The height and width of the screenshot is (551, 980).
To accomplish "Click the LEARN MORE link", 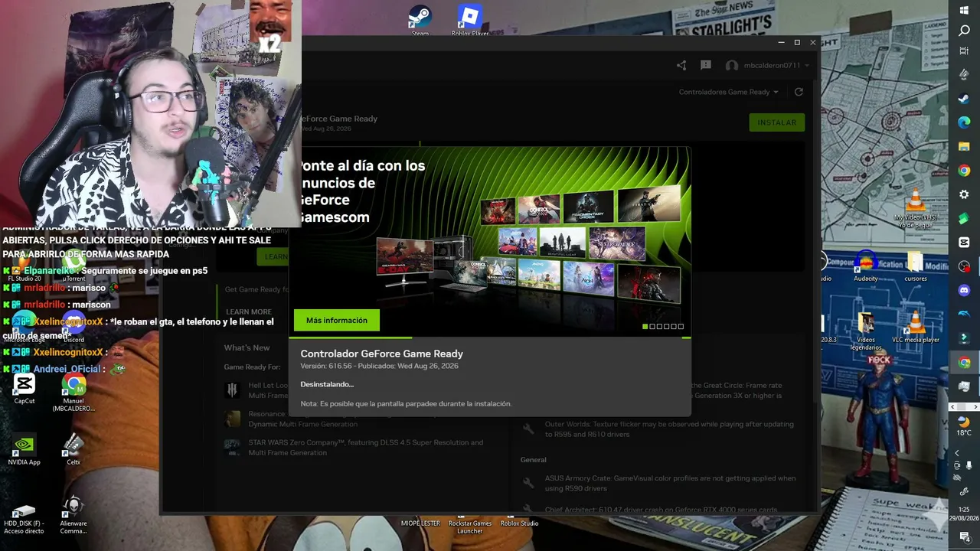I will tap(249, 312).
